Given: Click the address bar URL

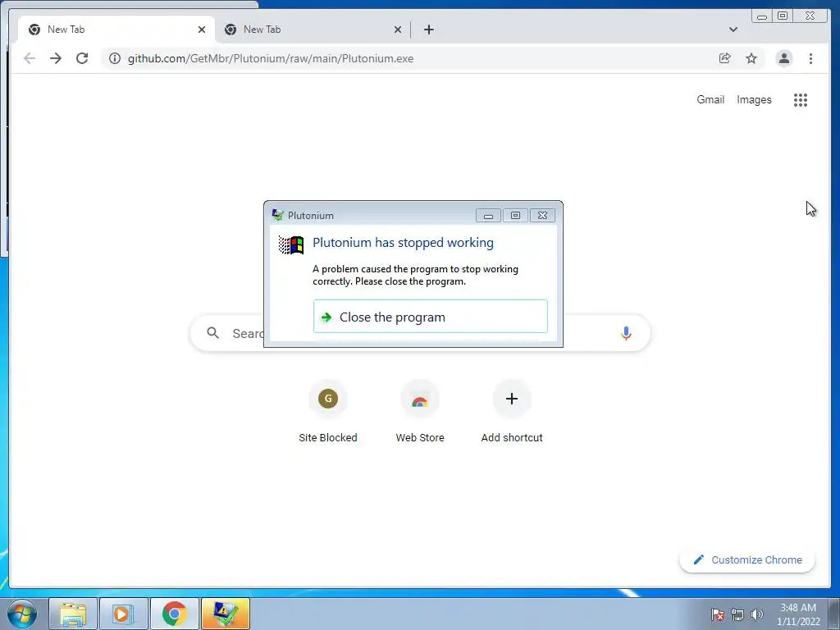Looking at the screenshot, I should click(271, 58).
